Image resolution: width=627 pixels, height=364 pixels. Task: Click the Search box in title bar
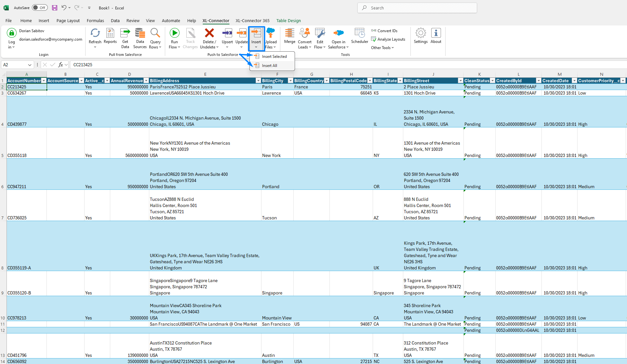[417, 8]
